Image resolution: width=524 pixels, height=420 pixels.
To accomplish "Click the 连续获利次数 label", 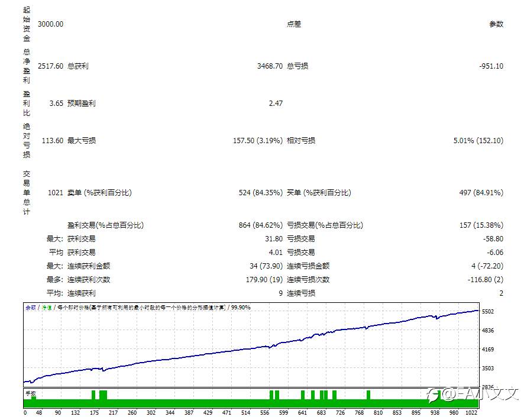I will [x=89, y=280].
